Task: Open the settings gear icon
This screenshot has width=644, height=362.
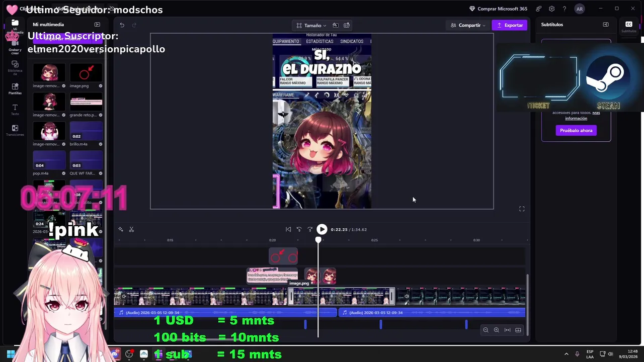Action: pos(552,9)
